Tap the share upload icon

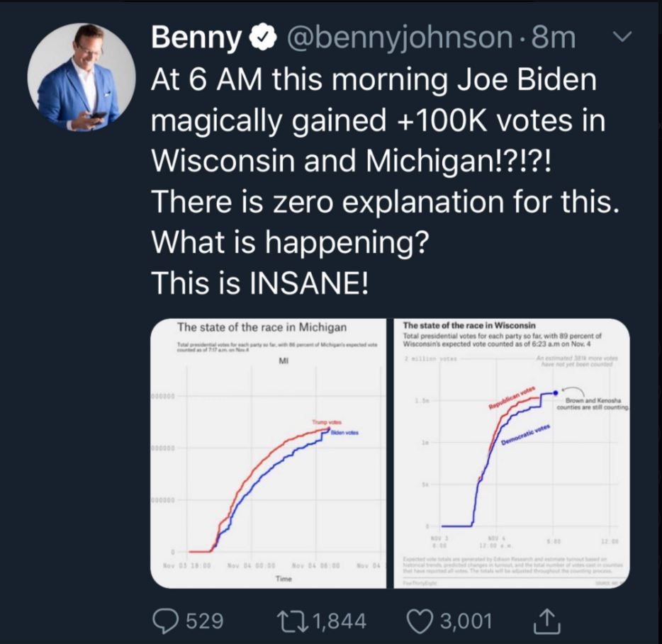pos(546,621)
